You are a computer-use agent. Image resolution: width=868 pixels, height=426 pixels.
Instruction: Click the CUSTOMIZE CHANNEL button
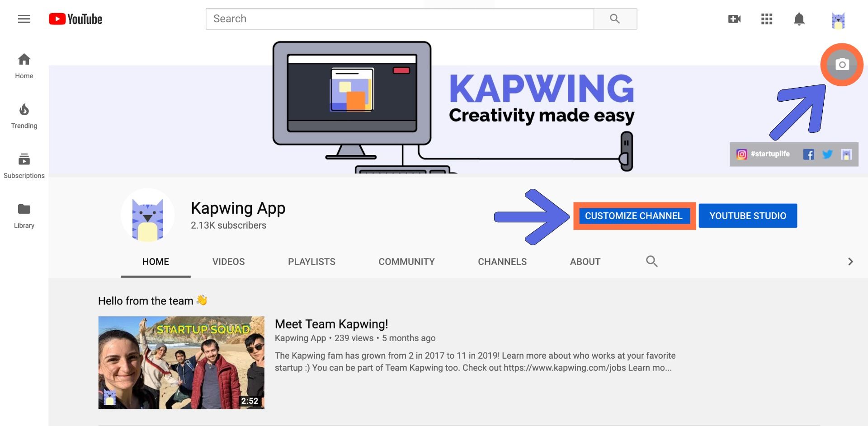pyautogui.click(x=633, y=215)
